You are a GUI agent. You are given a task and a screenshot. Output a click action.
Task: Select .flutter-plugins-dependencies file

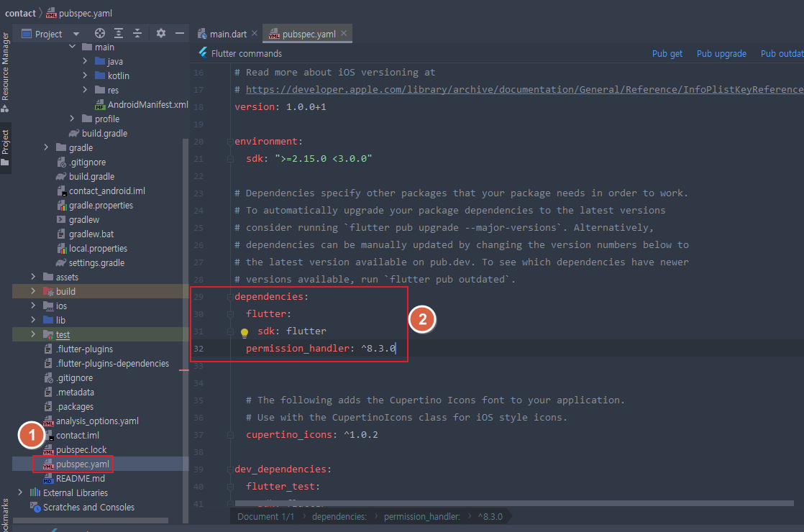coord(106,363)
